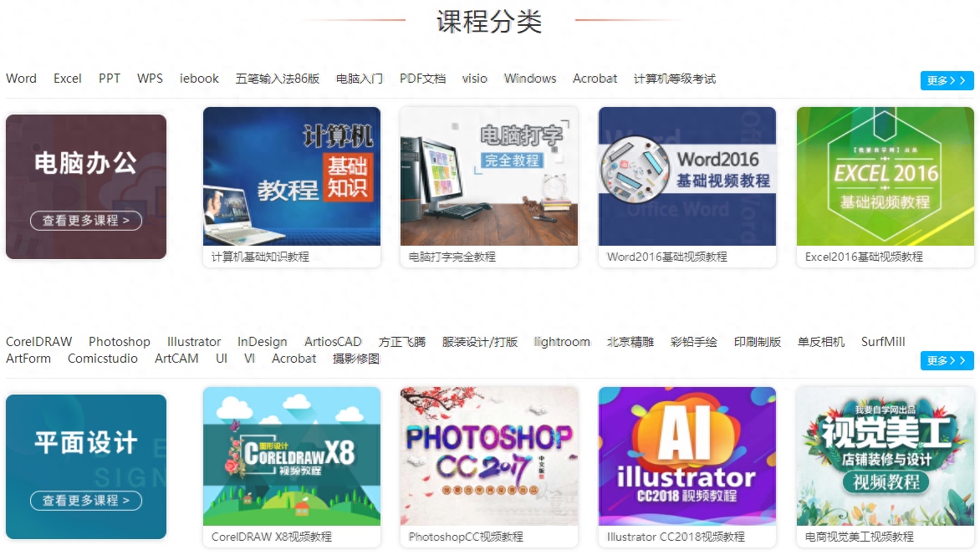Open Illustrator CC2018视频教程 course thumbnail
Image resolution: width=980 pixels, height=555 pixels.
click(x=687, y=456)
